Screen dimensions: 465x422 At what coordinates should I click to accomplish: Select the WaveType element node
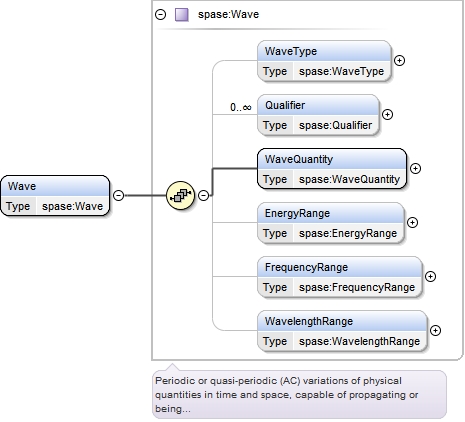(324, 61)
